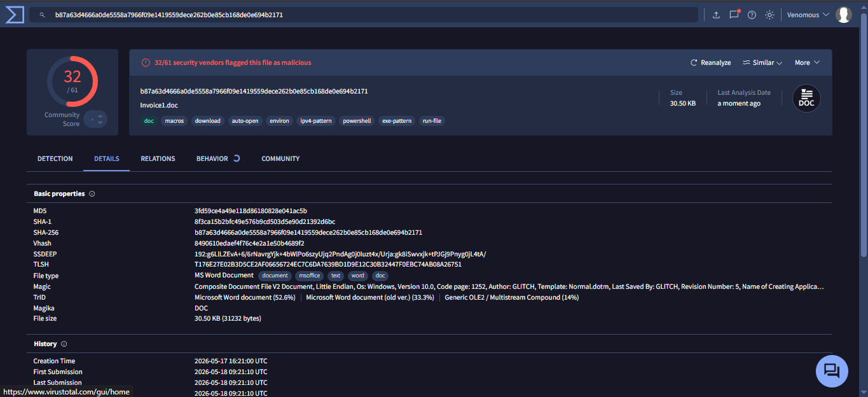868x397 pixels.
Task: Go to the COMMUNITY tab
Action: click(280, 158)
